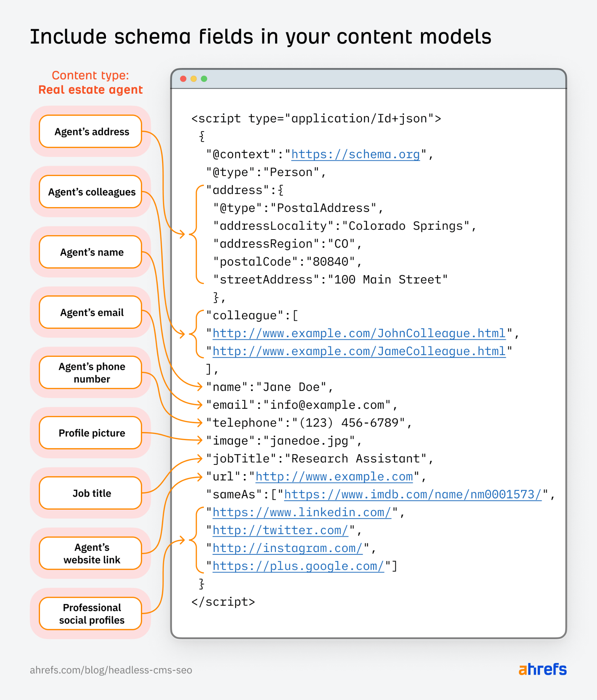
Task: Open the example.com URL field
Action: point(334,476)
